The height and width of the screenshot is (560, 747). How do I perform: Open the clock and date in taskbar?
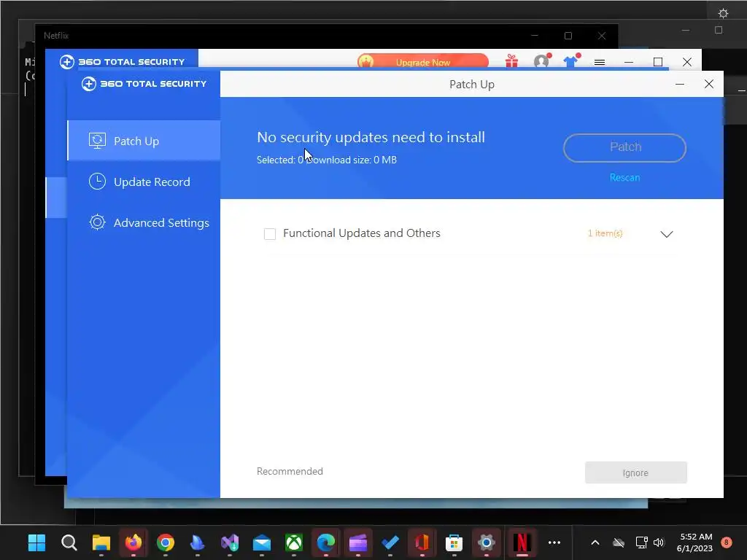tap(694, 542)
